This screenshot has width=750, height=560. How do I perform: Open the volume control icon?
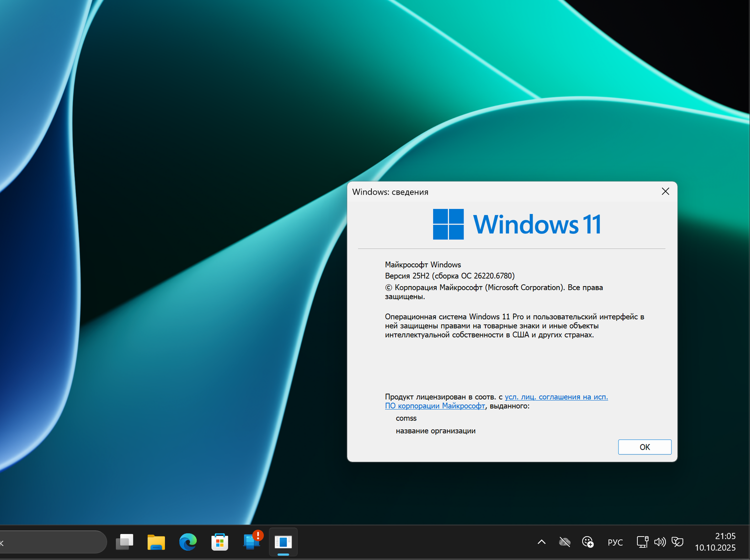[x=660, y=542]
